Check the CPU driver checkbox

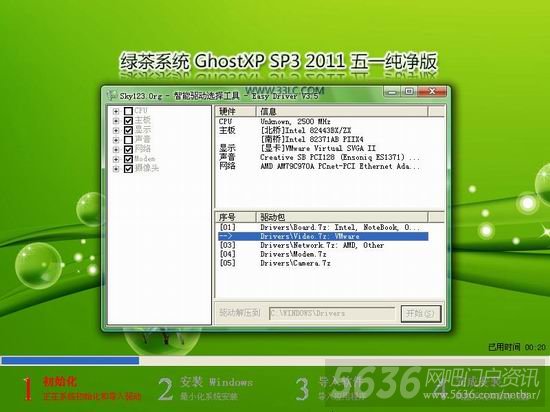(128, 111)
